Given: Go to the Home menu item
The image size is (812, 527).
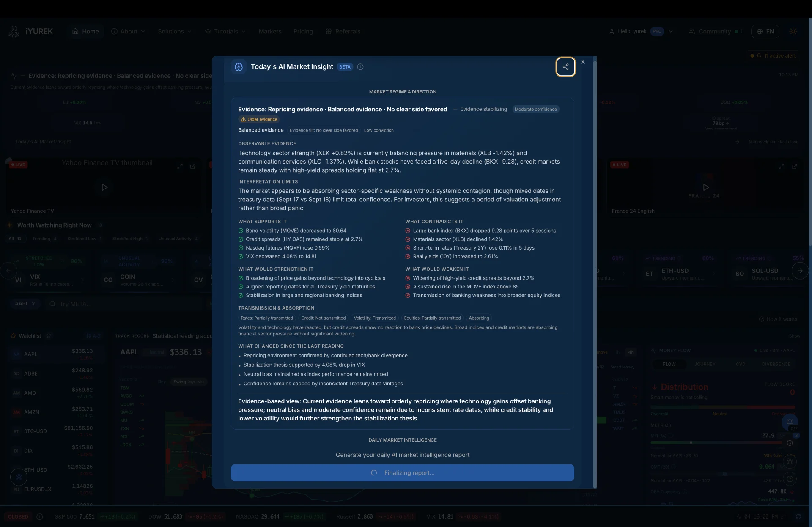Looking at the screenshot, I should 85,31.
